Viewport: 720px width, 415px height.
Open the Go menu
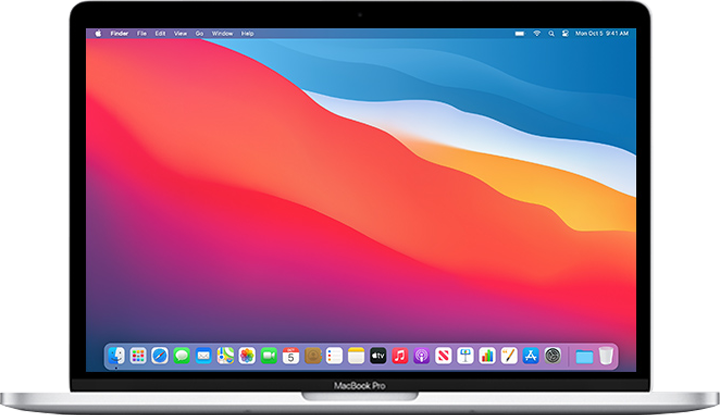(x=200, y=33)
